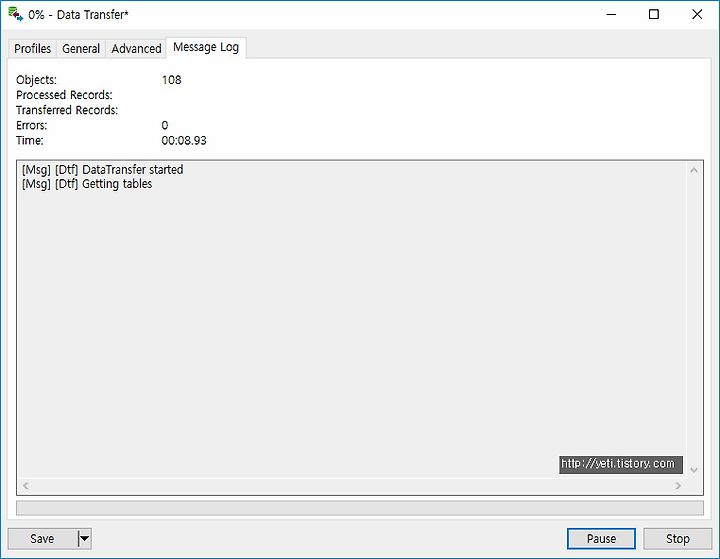Minimize the Data Transfer window
720x559 pixels.
point(611,14)
